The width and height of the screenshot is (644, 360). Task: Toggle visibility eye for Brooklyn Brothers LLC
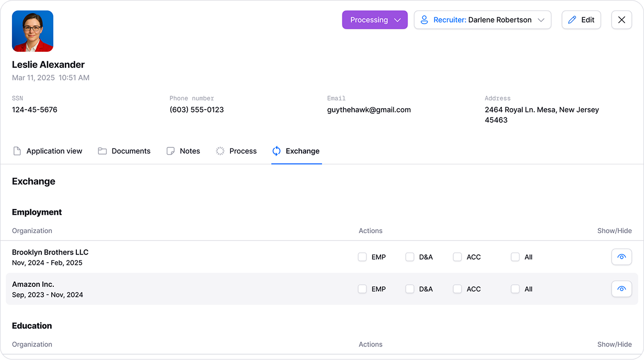point(622,257)
